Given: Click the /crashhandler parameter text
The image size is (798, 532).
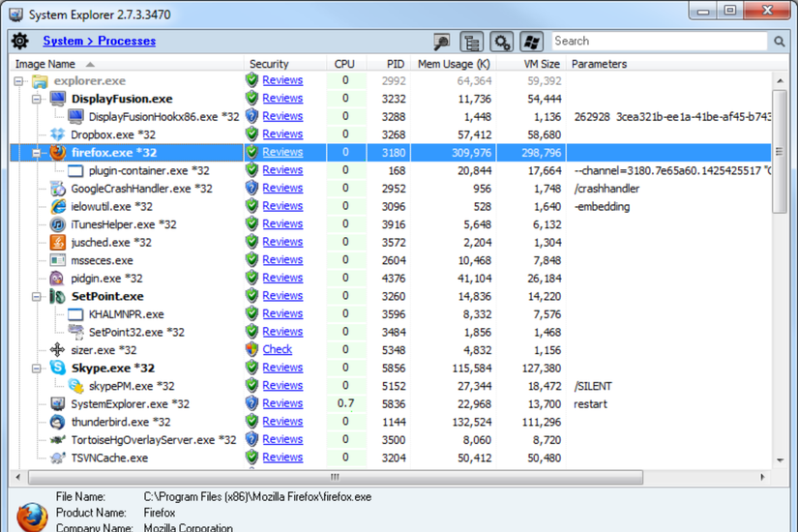Looking at the screenshot, I should 606,189.
